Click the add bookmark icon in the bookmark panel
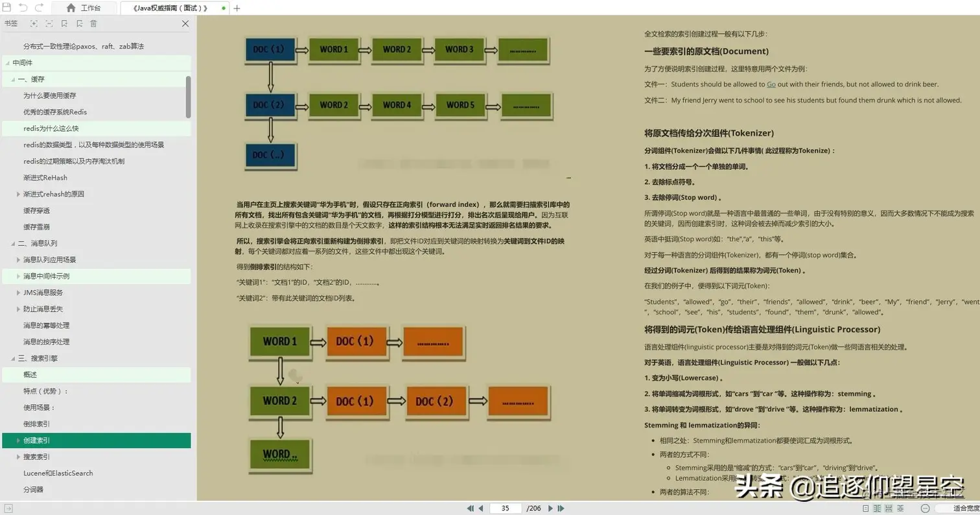Viewport: 980px width, 515px height. pos(65,24)
